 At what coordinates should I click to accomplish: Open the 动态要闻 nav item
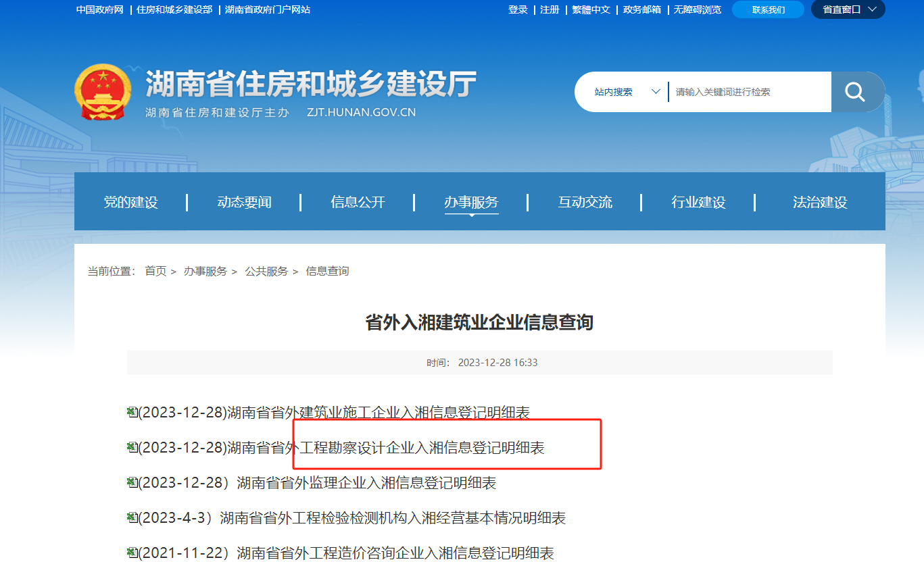[x=244, y=202]
